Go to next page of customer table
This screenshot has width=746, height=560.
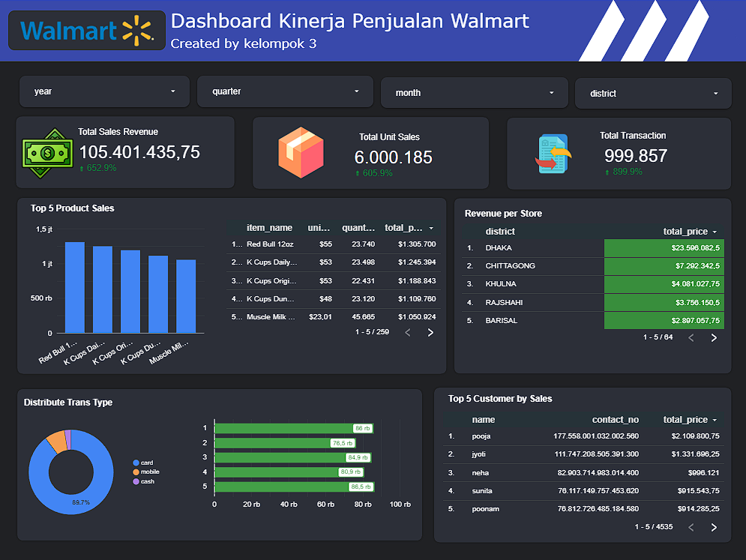click(714, 527)
